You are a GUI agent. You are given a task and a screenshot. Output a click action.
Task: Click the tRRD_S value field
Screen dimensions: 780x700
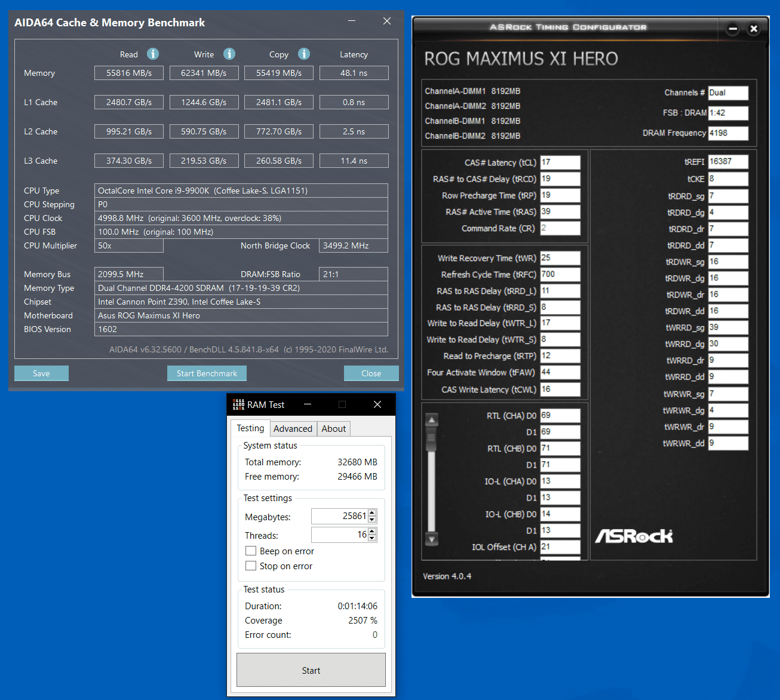[x=560, y=307]
